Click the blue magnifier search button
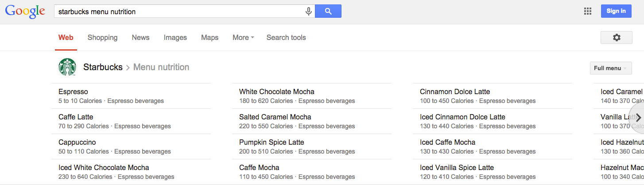The width and height of the screenshot is (644, 190). point(328,12)
